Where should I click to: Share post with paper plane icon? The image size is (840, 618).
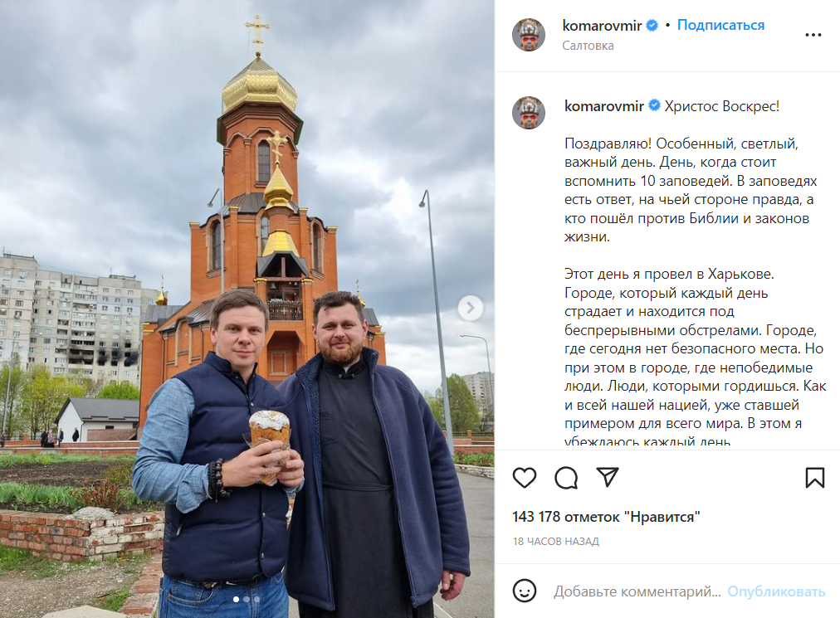pos(608,477)
